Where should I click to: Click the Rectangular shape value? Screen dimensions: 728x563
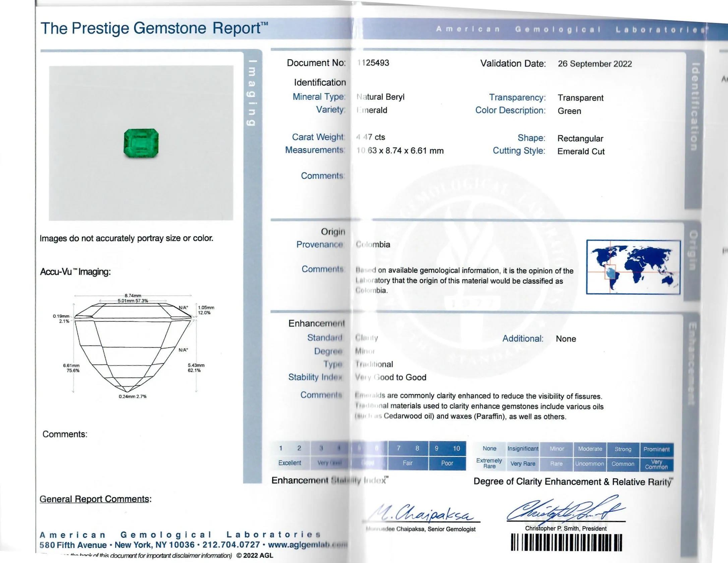[x=580, y=138]
